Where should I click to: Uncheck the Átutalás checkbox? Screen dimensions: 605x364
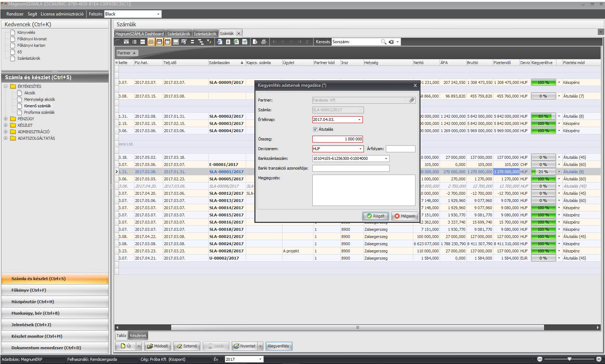(315, 129)
